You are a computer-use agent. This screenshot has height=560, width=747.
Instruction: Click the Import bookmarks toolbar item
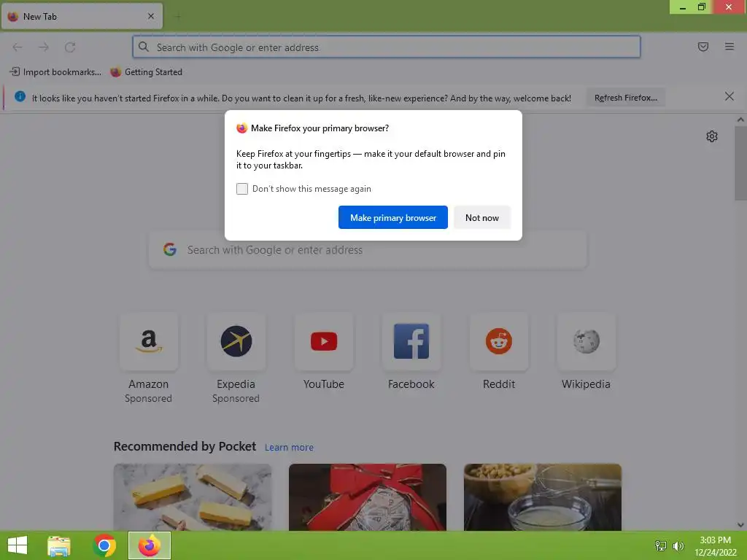coord(55,72)
